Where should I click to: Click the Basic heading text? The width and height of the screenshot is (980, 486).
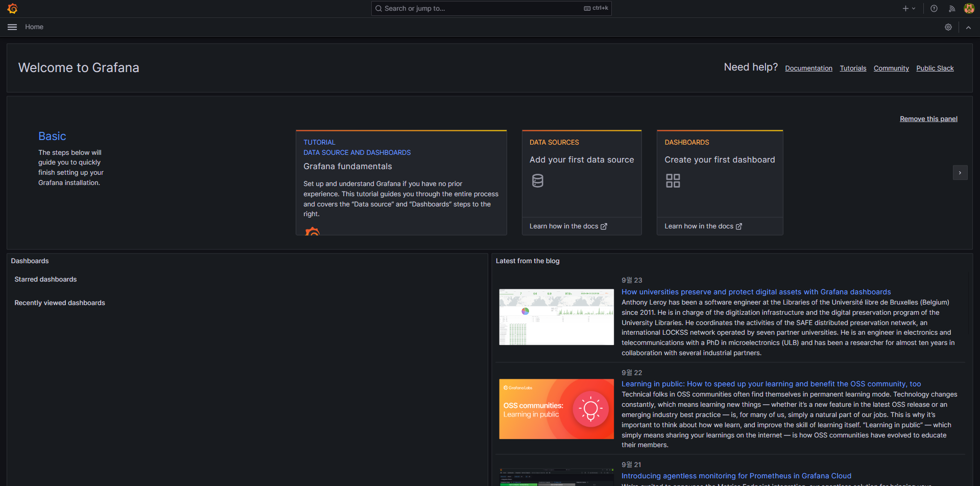pyautogui.click(x=52, y=136)
